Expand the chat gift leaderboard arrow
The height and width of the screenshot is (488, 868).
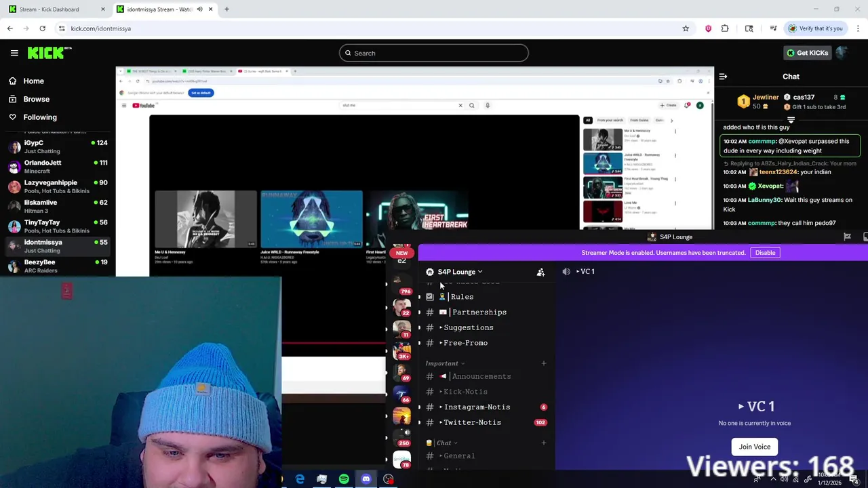(x=791, y=120)
